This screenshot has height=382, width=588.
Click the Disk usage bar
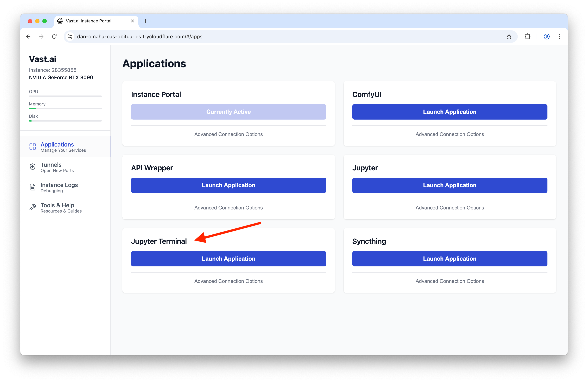click(x=65, y=121)
